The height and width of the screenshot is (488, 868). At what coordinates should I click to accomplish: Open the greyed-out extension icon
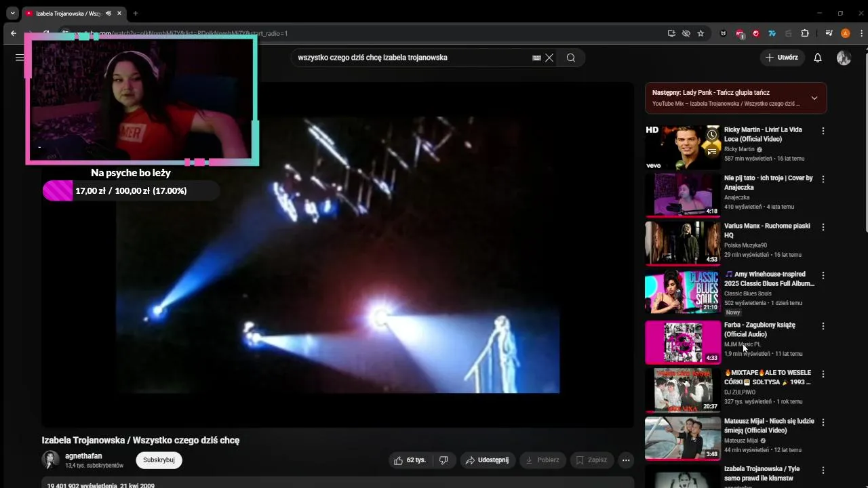[788, 33]
